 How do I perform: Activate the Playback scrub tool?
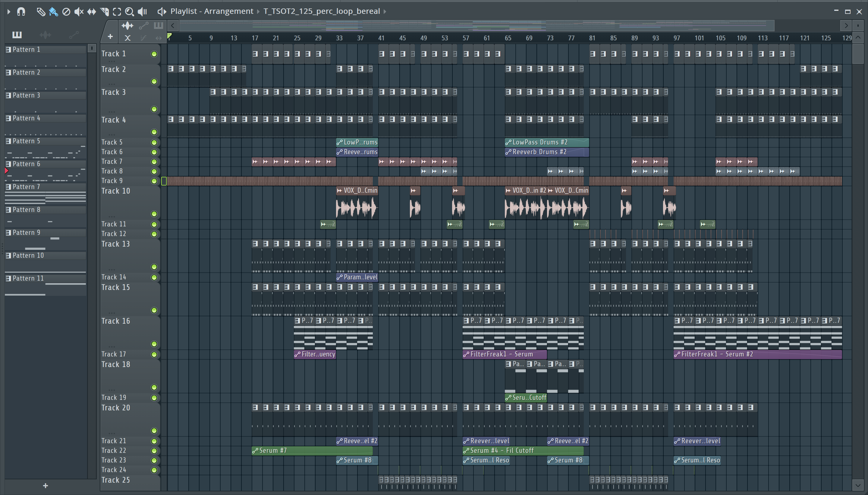pos(142,12)
